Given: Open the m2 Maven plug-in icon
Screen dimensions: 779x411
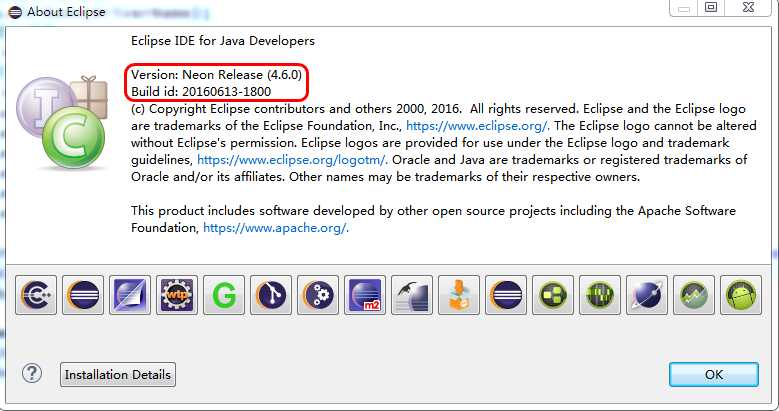Looking at the screenshot, I should (x=365, y=295).
